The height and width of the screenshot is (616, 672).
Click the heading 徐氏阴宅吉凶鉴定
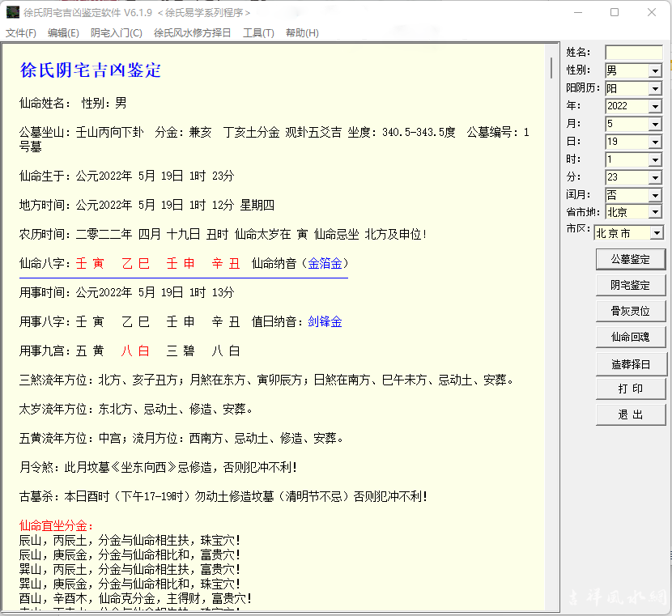pyautogui.click(x=91, y=70)
